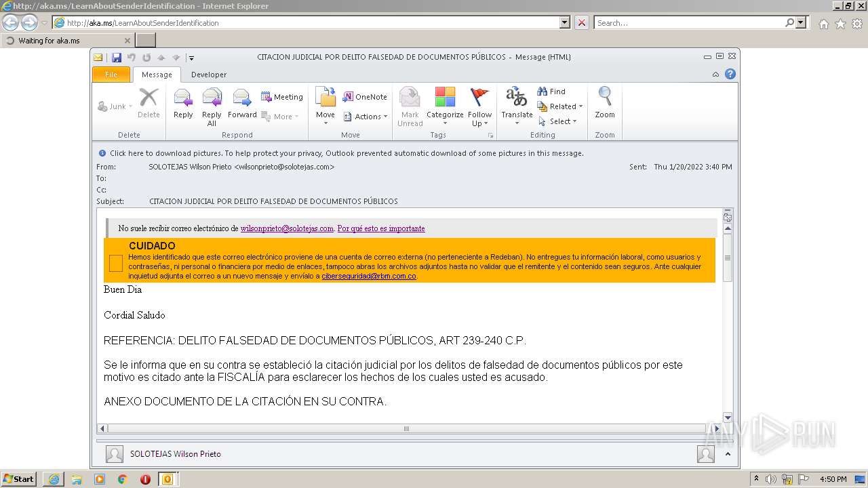Image resolution: width=868 pixels, height=488 pixels.
Task: Send message to OneNote
Action: [x=365, y=97]
